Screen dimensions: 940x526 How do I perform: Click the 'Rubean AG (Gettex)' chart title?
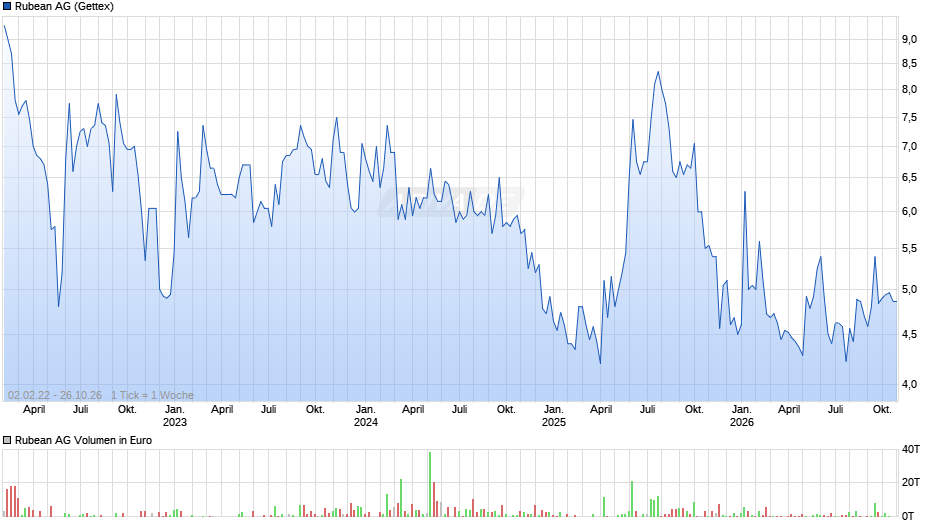(x=64, y=7)
